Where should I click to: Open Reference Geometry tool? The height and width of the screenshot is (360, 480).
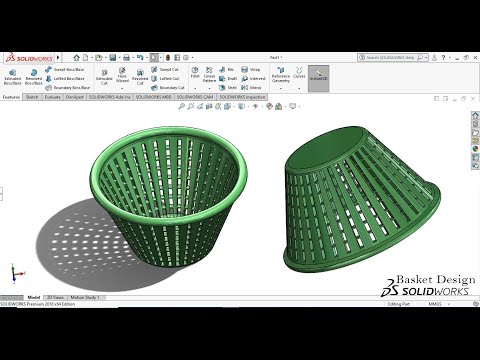tap(281, 74)
